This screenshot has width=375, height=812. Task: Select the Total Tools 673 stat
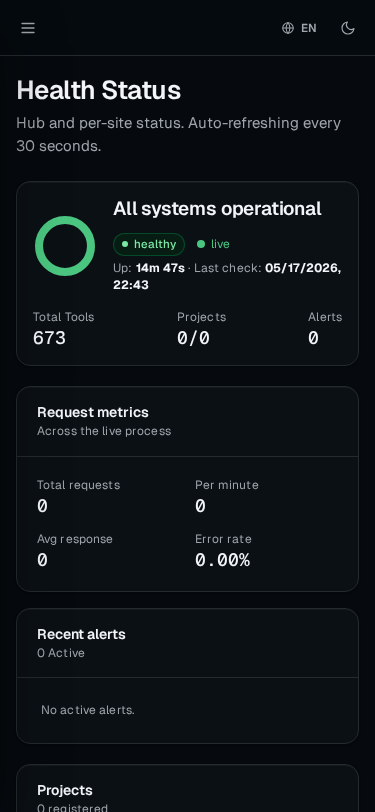point(63,328)
